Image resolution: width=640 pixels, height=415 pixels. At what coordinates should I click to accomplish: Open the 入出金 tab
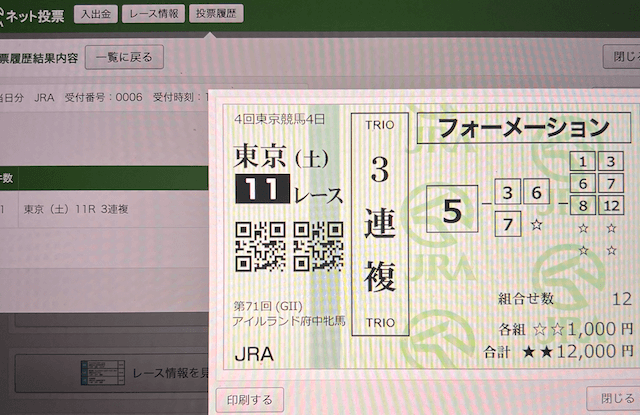96,14
